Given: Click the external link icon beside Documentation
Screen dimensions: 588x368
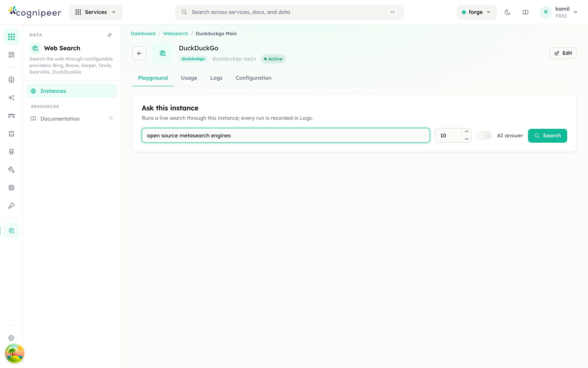Looking at the screenshot, I should 111,119.
